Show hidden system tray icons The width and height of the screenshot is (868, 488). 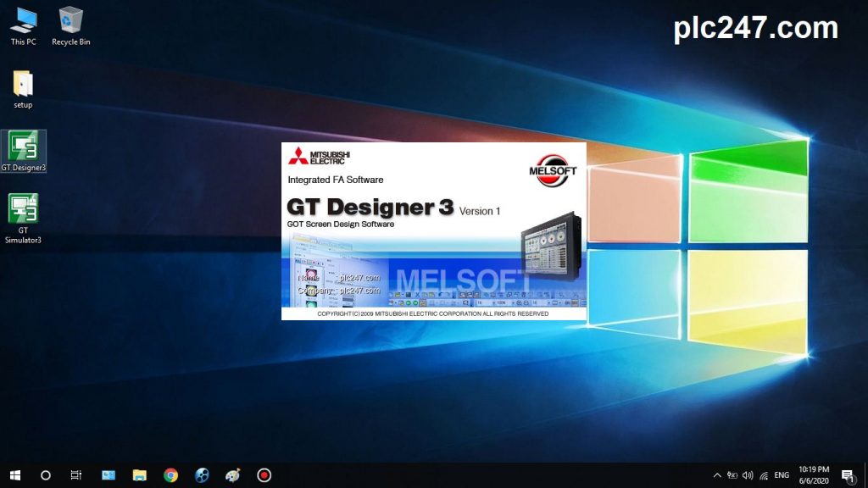717,475
